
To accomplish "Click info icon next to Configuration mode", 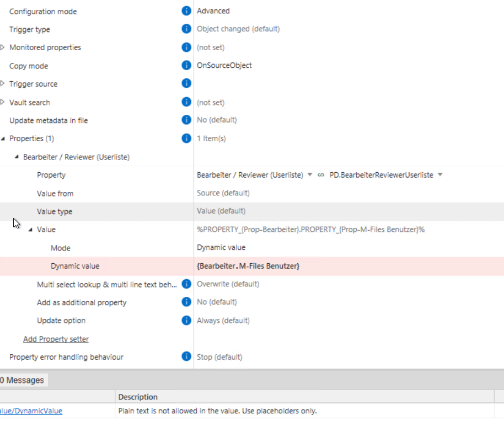I will coord(186,11).
